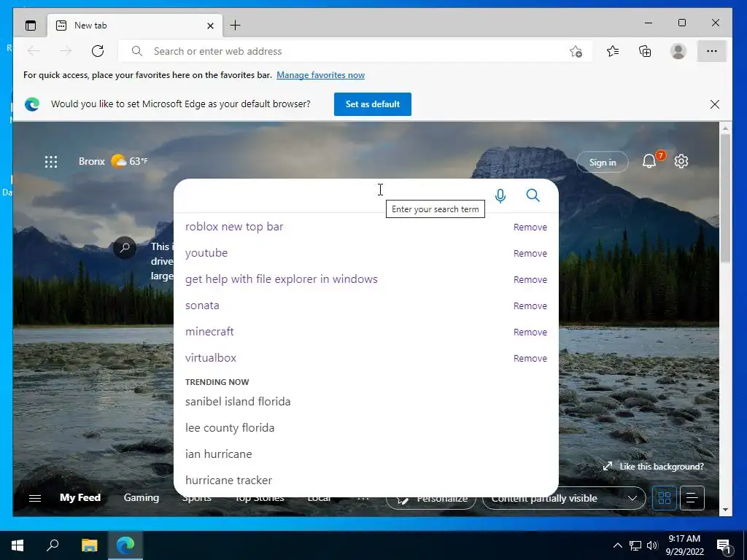Dismiss the default browser prompt bar
Viewport: 747px width, 560px height.
pos(715,104)
